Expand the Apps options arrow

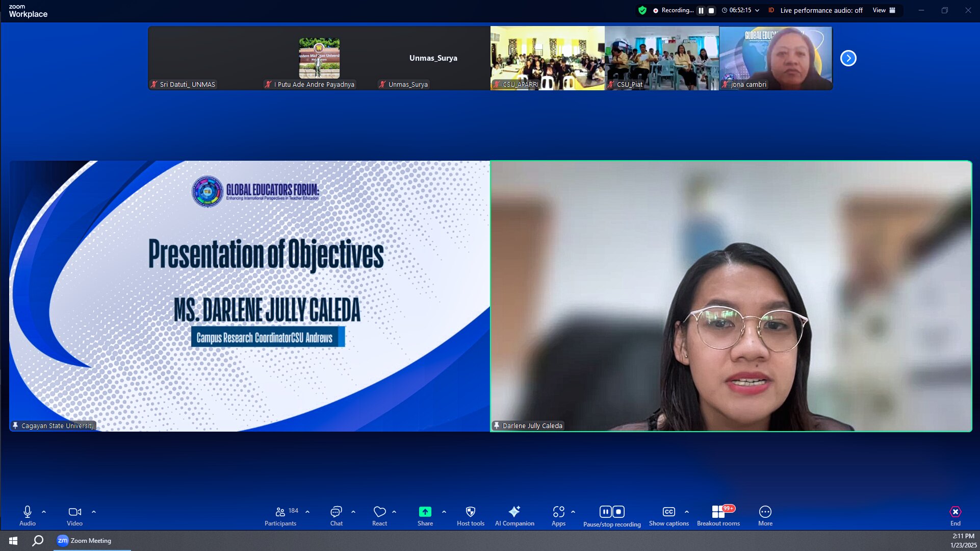573,512
